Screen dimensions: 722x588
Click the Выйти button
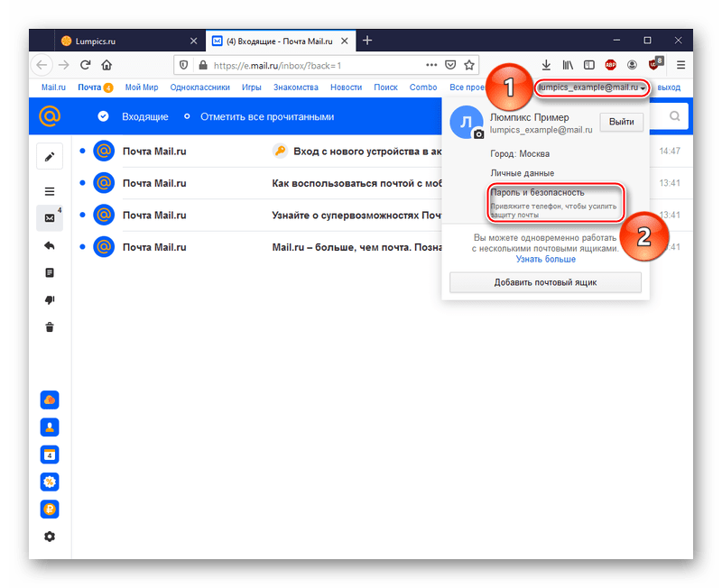tap(621, 123)
